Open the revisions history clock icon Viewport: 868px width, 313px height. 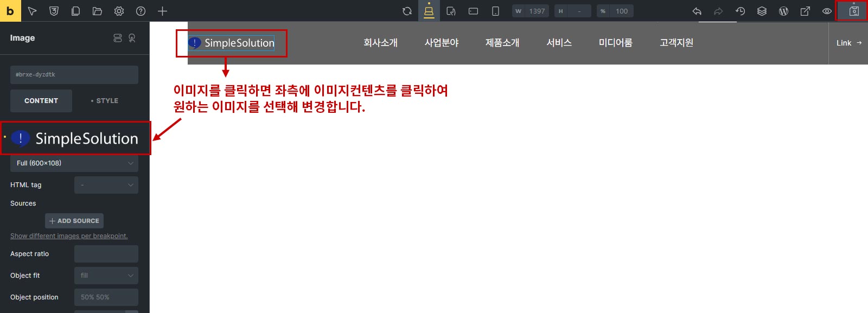tap(740, 11)
